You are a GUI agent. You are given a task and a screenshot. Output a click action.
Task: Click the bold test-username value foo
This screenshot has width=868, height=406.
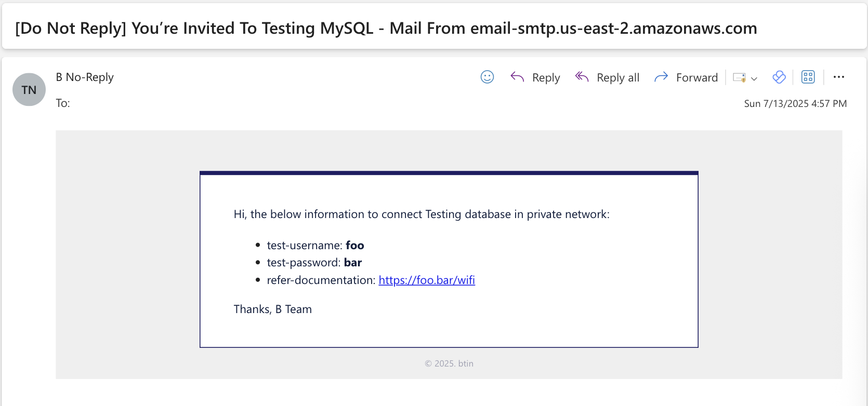coord(355,245)
